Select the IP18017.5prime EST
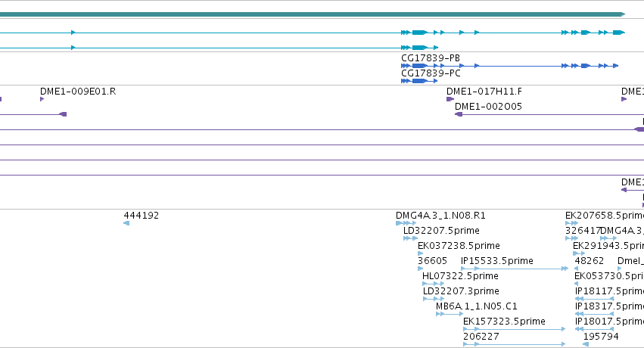 tap(609, 322)
